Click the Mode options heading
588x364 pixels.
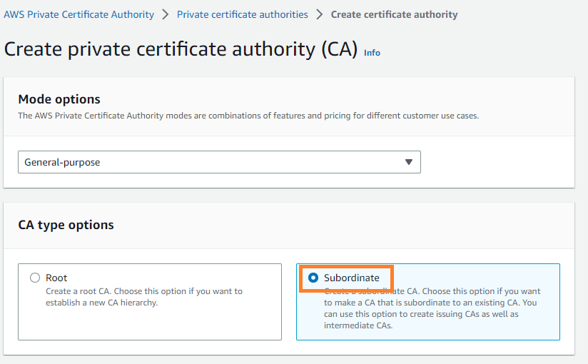[59, 99]
